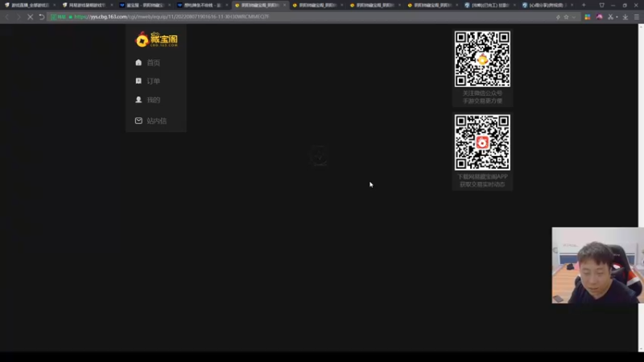The height and width of the screenshot is (362, 644).
Task: Open the scissors screenshot tool
Action: pos(610,17)
